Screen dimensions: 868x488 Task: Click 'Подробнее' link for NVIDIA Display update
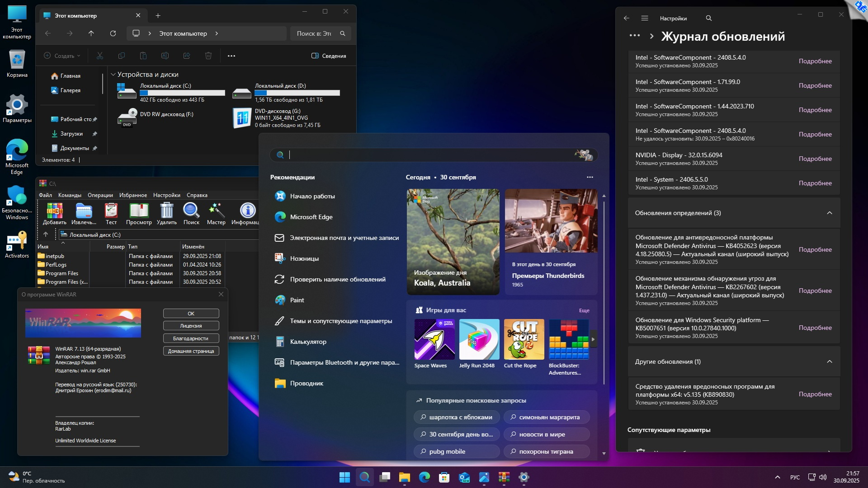click(x=815, y=159)
